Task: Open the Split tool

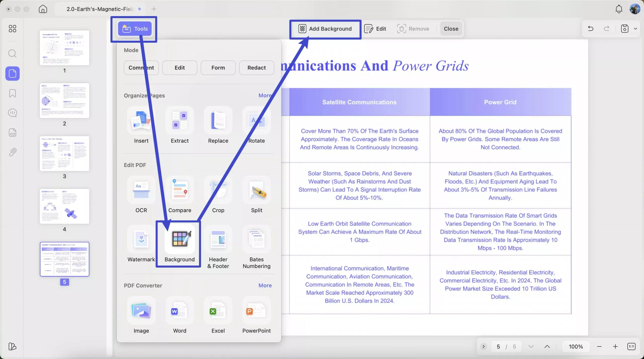Action: tap(257, 195)
